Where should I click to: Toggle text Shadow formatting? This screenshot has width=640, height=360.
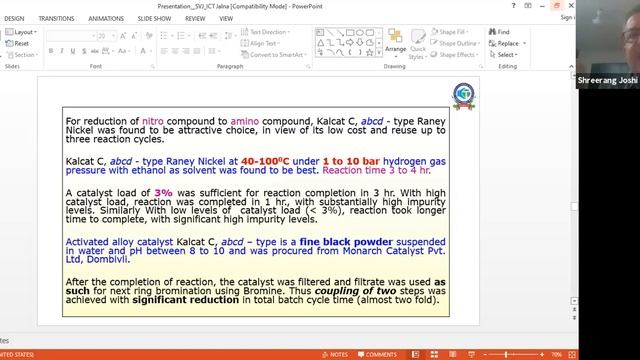[84, 51]
